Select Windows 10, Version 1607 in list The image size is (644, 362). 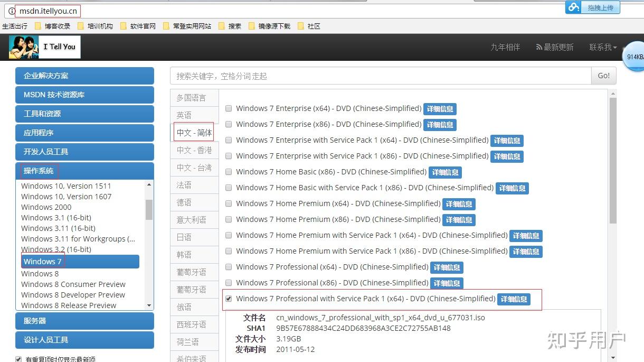66,197
